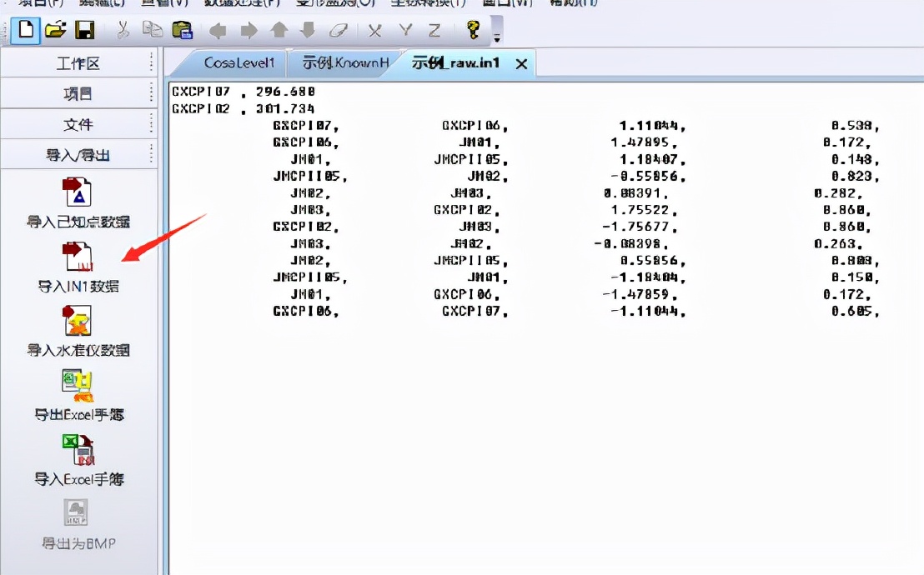Switch to the CosaLevel1 tab

[x=239, y=63]
